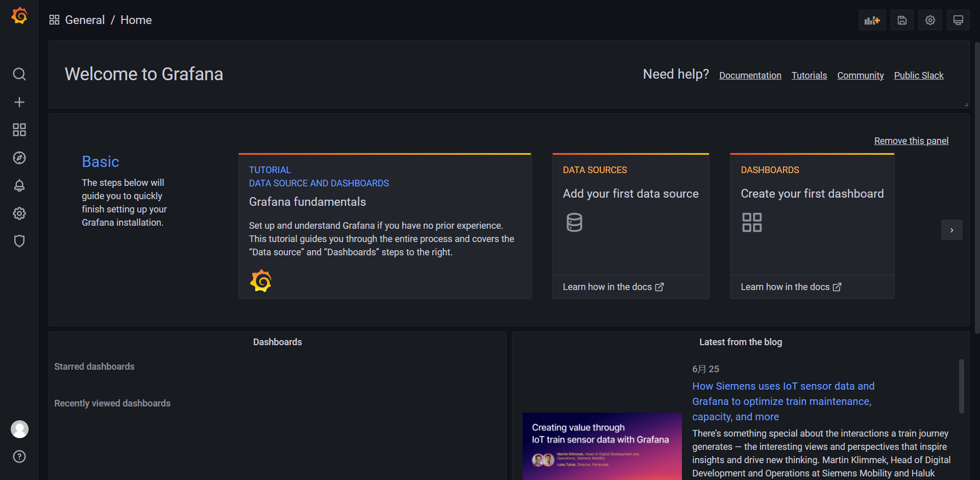Open the Dashboards section from sidebar

coord(19,130)
